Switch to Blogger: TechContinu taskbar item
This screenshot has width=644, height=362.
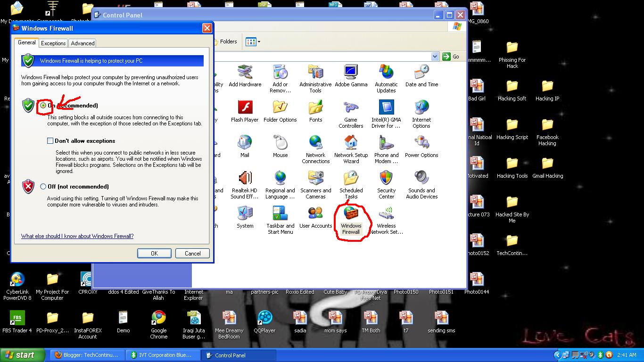[87, 355]
